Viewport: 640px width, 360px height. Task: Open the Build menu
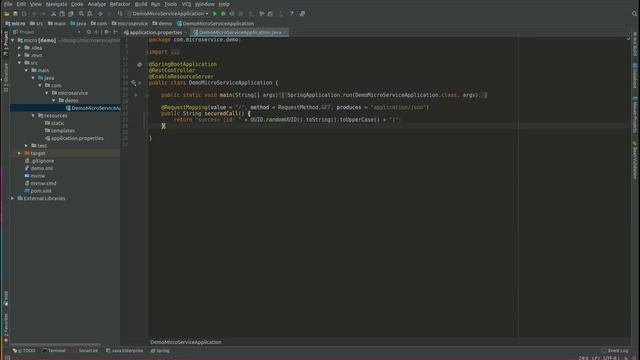[x=141, y=4]
